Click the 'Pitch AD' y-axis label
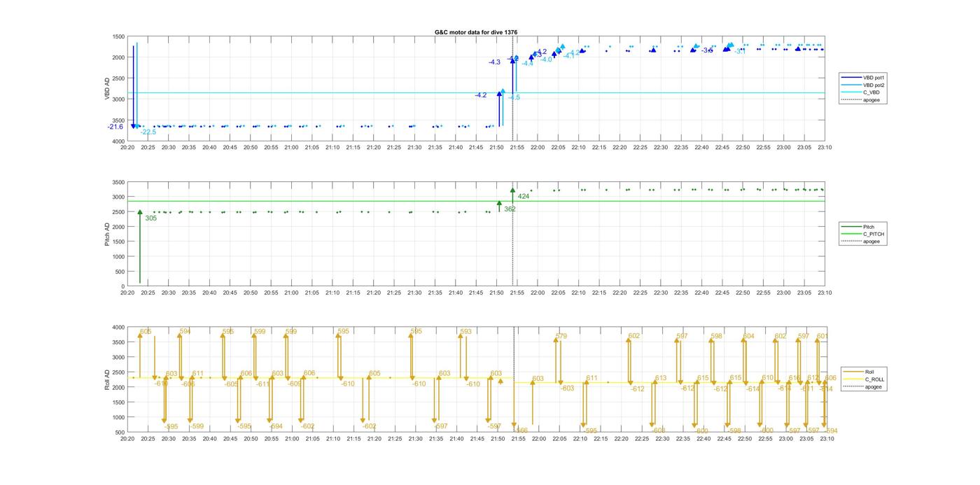The height and width of the screenshot is (485, 980). point(108,234)
